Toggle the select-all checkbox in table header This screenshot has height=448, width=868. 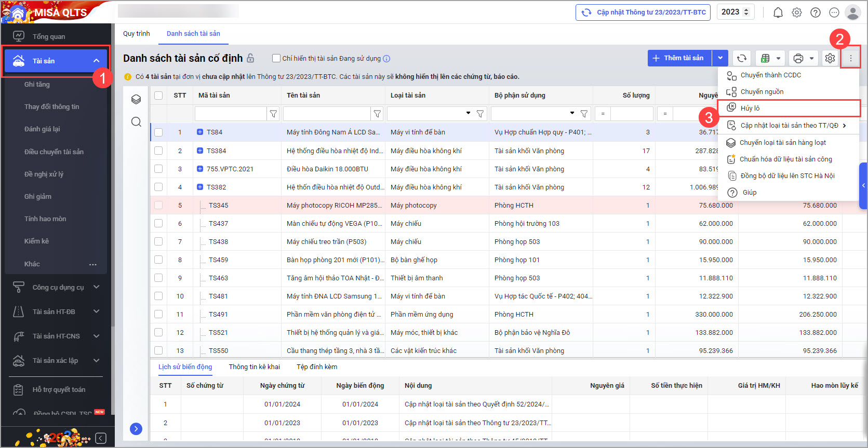pos(158,96)
